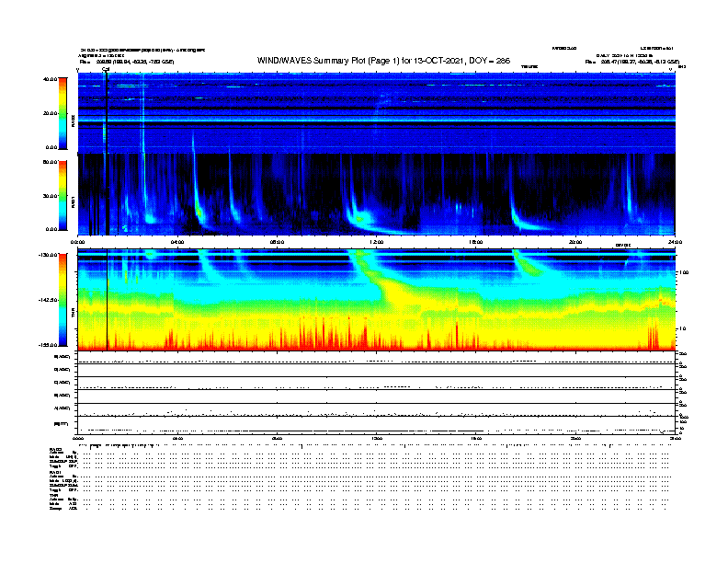Click the TNR color scale bar
Image resolution: width=728 pixels, height=563 pixels.
click(x=63, y=300)
